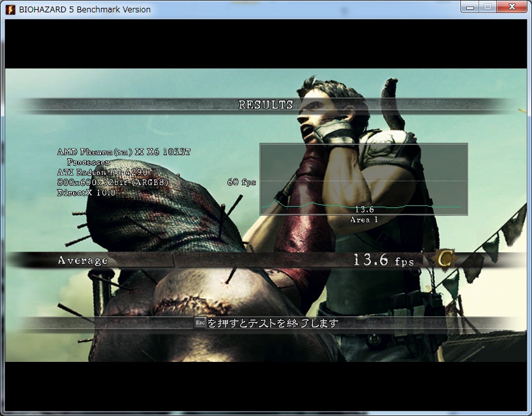Click the 'BIOHAZARD 5 Benchmark Version' window title
The width and height of the screenshot is (532, 416).
point(85,10)
